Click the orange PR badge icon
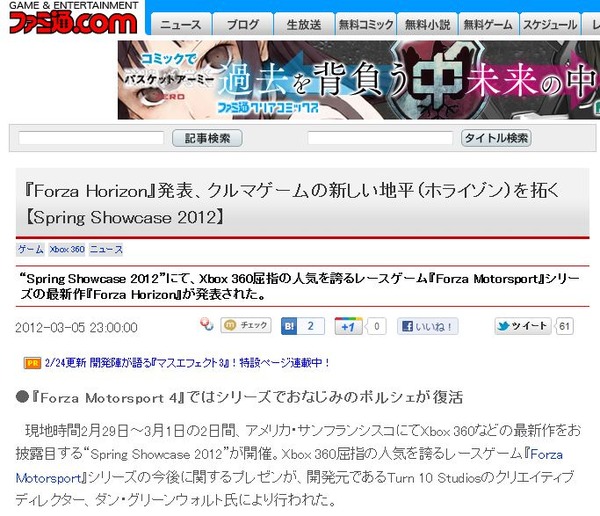The width and height of the screenshot is (600, 516). (x=32, y=363)
